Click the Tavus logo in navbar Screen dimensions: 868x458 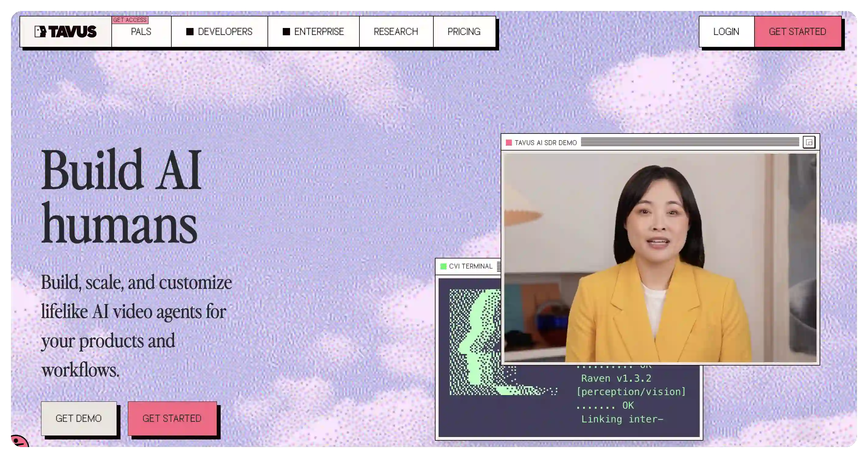[x=65, y=32]
